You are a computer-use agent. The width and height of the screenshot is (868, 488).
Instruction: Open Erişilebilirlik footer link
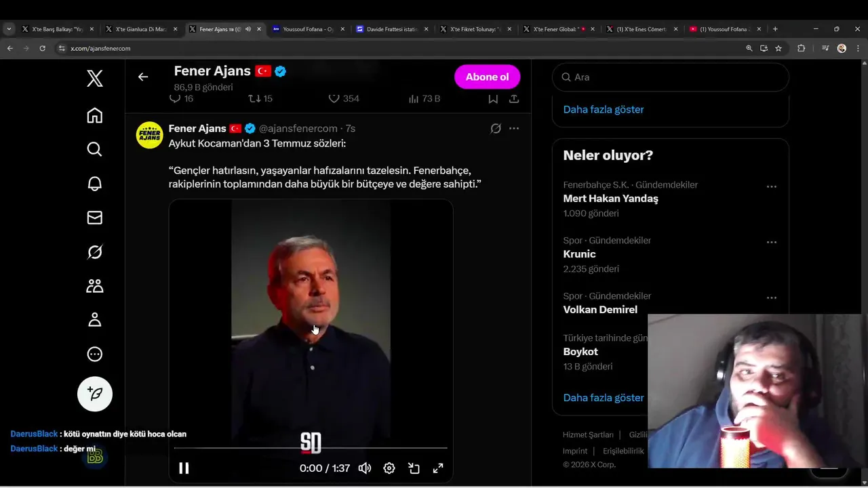pos(623,451)
